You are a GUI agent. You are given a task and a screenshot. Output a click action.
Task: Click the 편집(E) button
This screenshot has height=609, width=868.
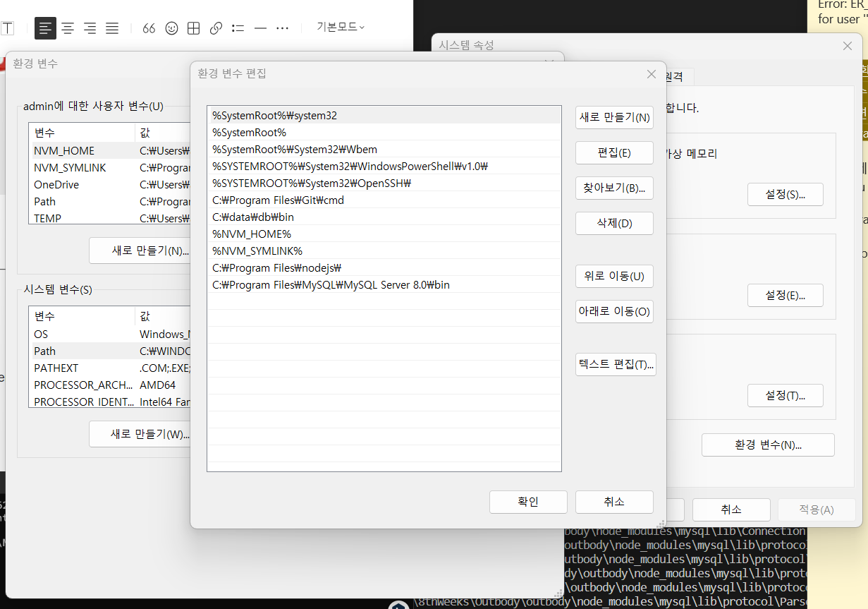tap(614, 152)
